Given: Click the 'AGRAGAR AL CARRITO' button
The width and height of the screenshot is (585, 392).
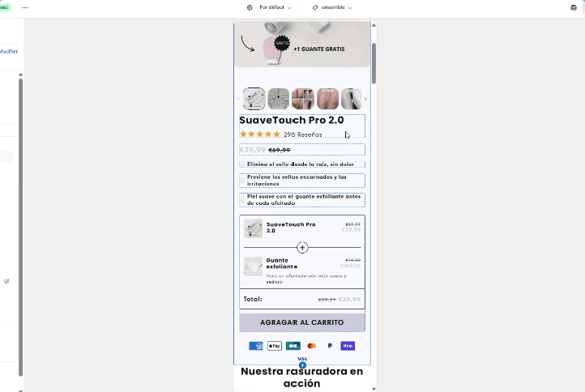Looking at the screenshot, I should coord(302,322).
